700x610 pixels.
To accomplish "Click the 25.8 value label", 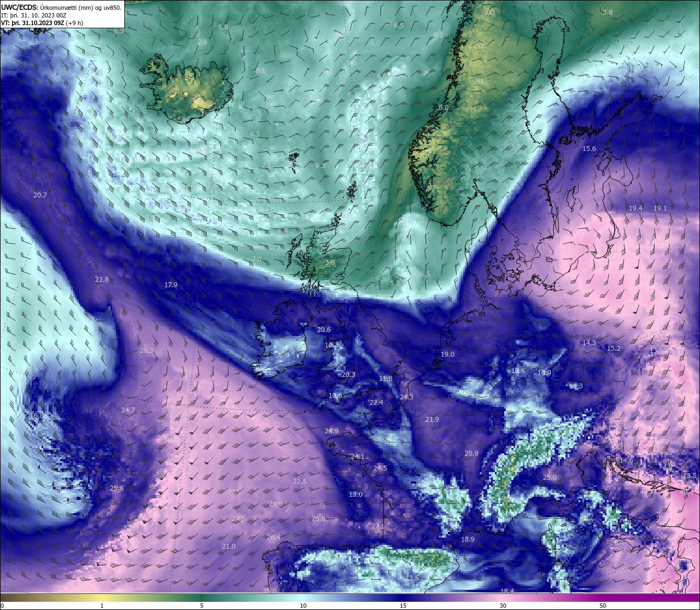I will (116, 488).
